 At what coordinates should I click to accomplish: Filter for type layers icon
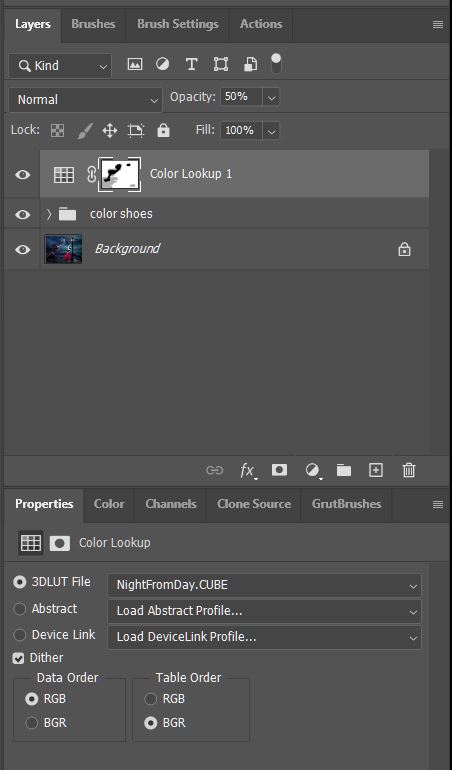191,64
